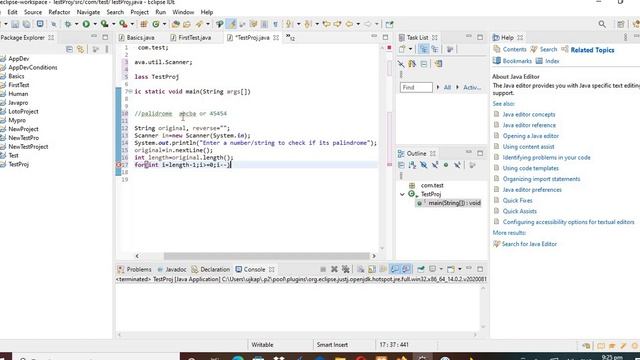This screenshot has width=640, height=360.
Task: Click the editor horizontal scrollbar thumb
Action: point(267,256)
